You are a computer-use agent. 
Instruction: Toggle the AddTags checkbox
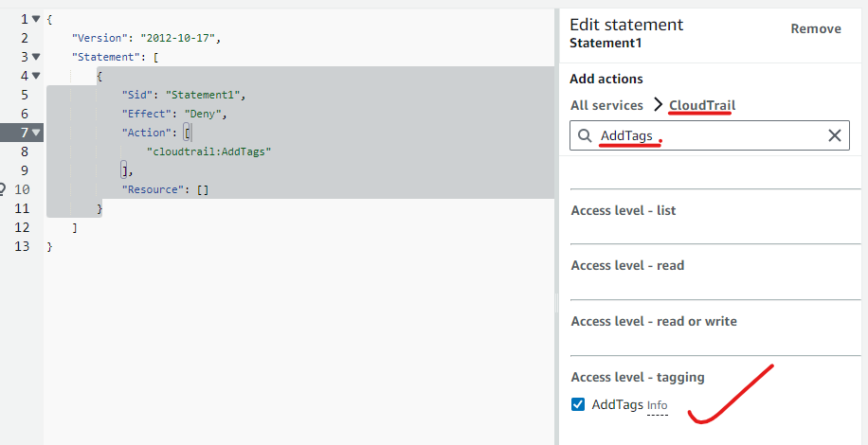(578, 404)
